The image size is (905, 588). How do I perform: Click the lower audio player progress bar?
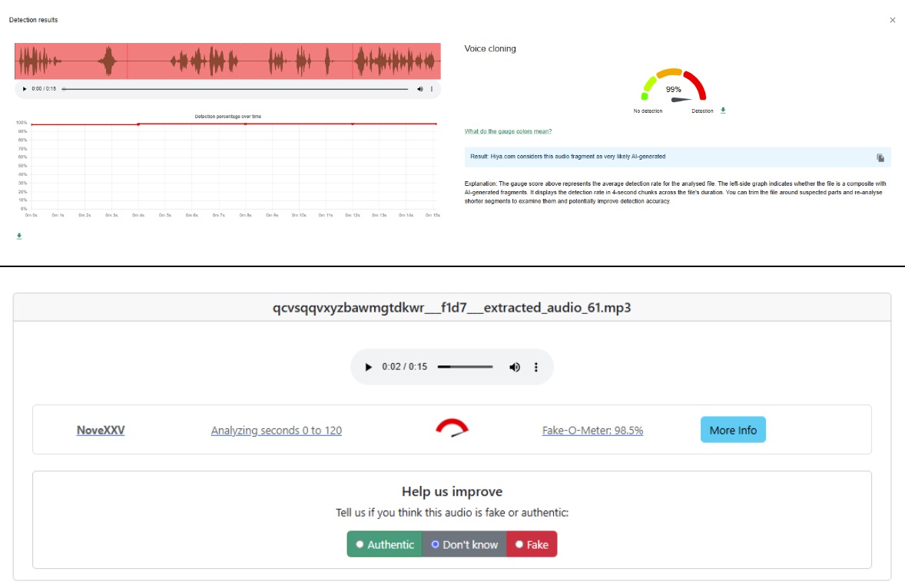pos(465,367)
